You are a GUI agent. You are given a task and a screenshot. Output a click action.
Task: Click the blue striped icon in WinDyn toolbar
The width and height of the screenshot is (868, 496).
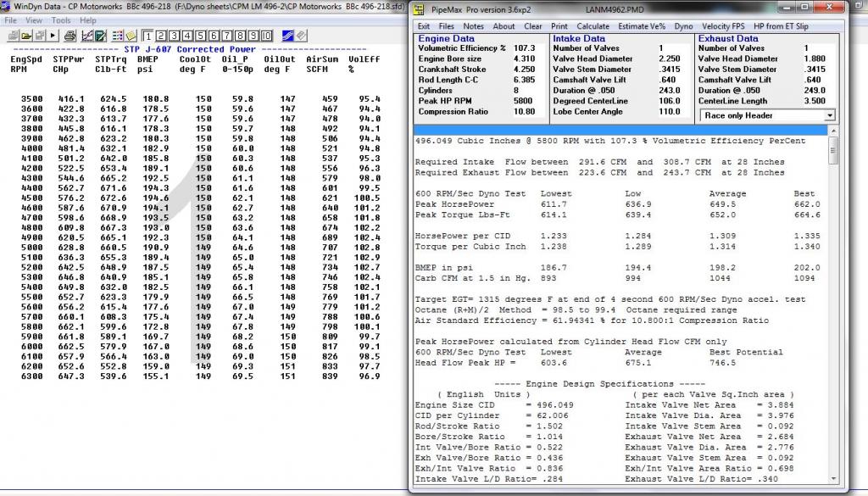287,36
